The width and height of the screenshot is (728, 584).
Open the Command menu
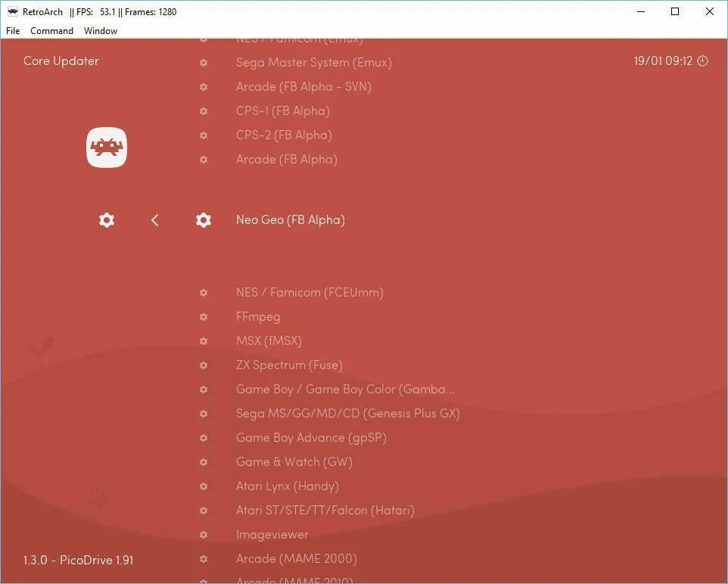click(x=51, y=31)
